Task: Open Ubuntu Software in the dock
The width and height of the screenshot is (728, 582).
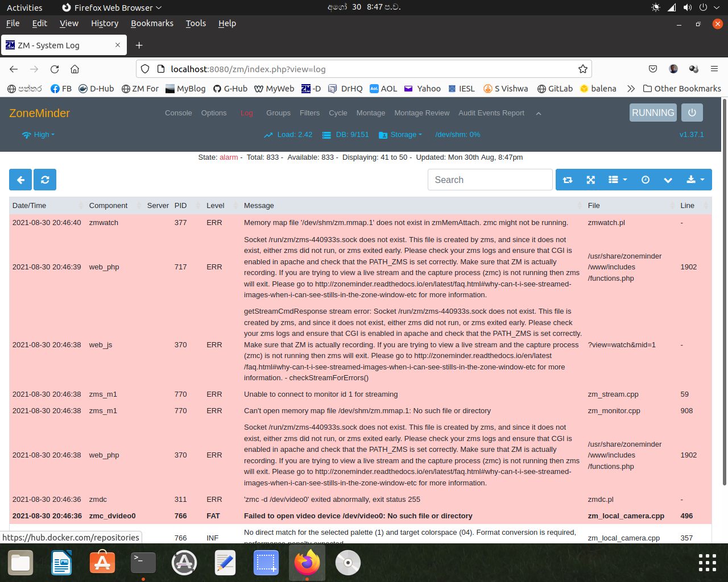Action: 102,563
